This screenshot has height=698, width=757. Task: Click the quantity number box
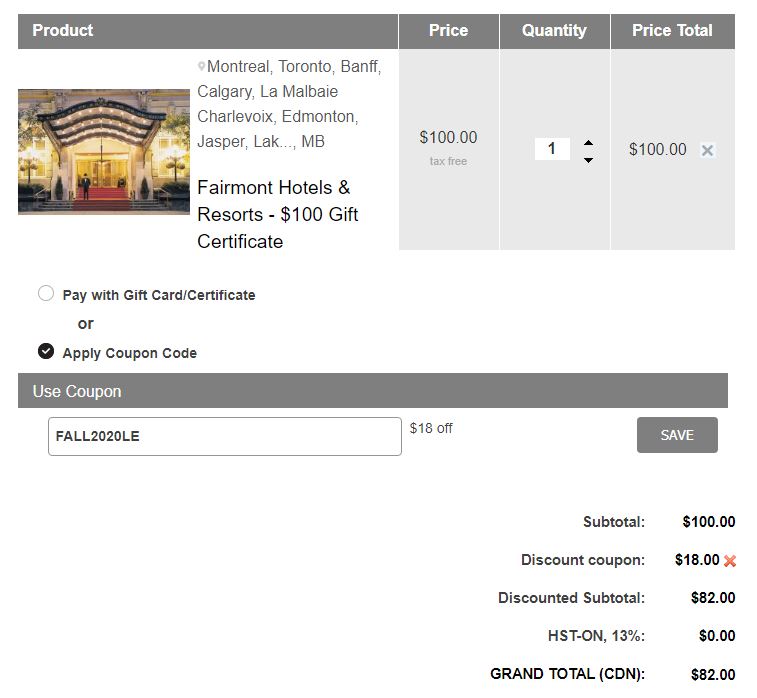tap(551, 149)
